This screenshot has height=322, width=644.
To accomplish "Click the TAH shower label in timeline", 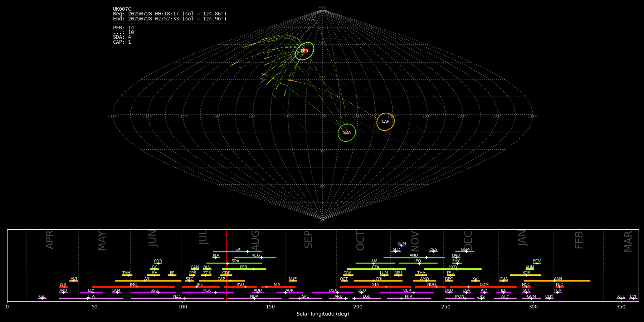I will [126, 273].
